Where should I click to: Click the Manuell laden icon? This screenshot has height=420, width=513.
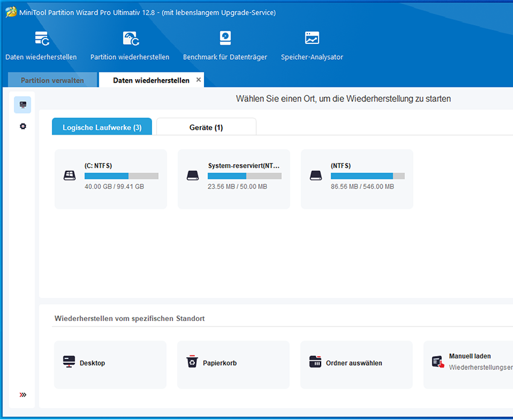coord(438,361)
